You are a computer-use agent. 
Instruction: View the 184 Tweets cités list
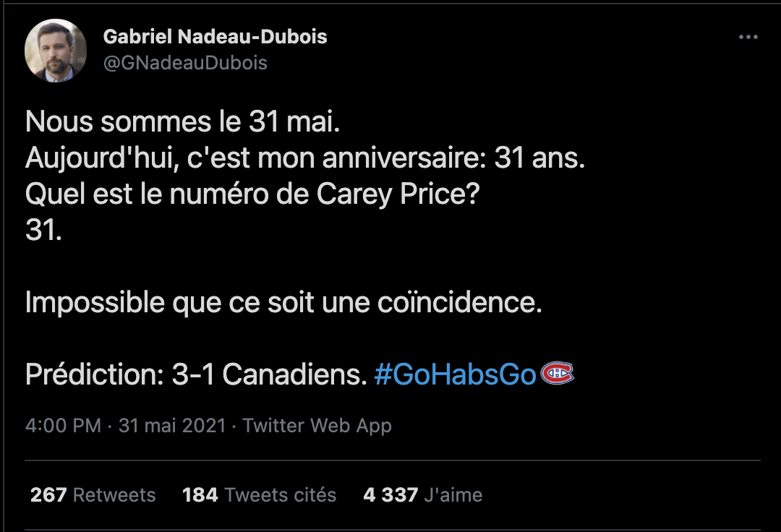[259, 494]
